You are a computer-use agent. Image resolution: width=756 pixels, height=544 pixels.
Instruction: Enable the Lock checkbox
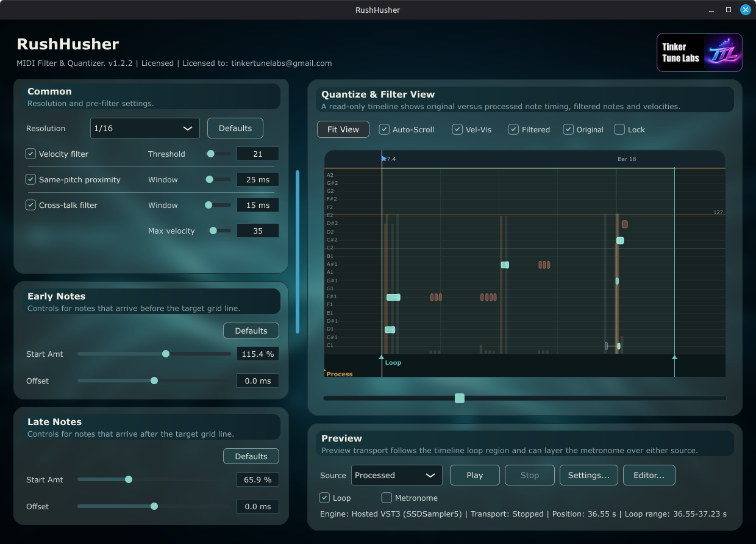point(619,129)
